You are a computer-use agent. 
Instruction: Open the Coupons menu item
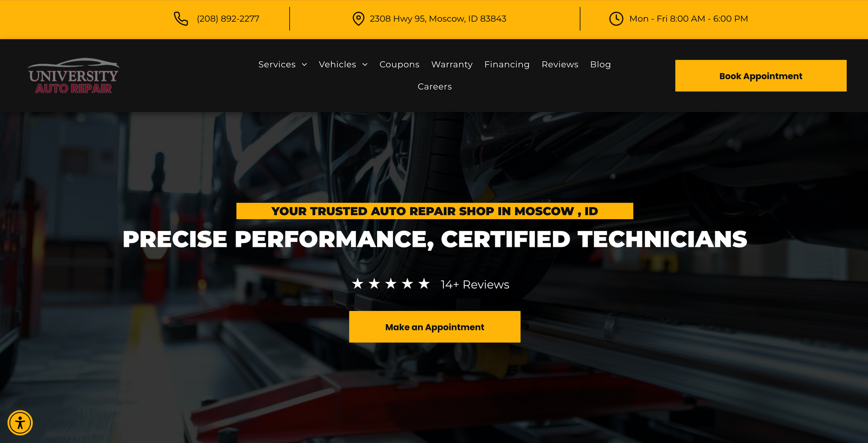pos(399,64)
